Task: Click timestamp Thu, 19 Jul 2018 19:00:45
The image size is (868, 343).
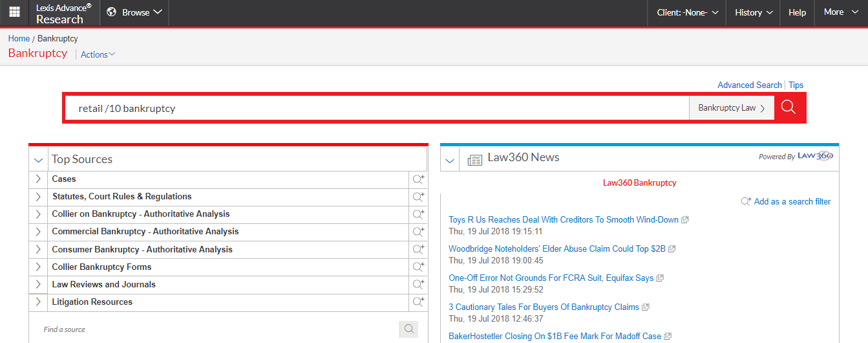Action: [x=496, y=260]
